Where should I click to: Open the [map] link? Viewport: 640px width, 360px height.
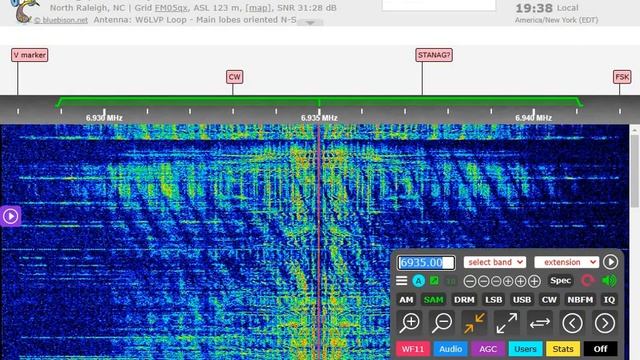click(258, 8)
